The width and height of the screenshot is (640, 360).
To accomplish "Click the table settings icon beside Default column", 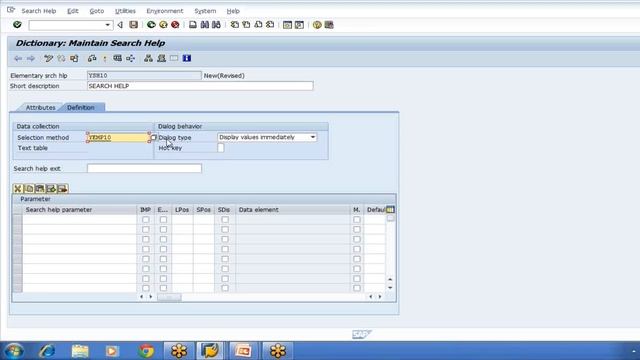I will click(390, 209).
